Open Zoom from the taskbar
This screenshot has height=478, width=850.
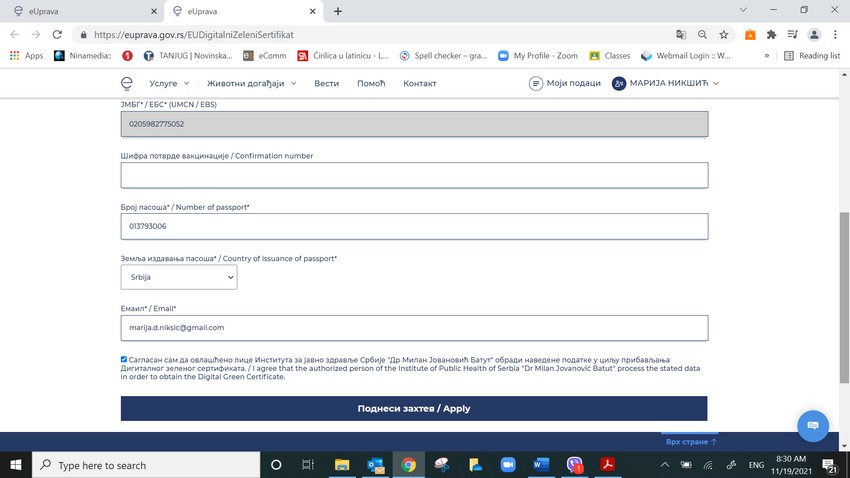[x=507, y=465]
